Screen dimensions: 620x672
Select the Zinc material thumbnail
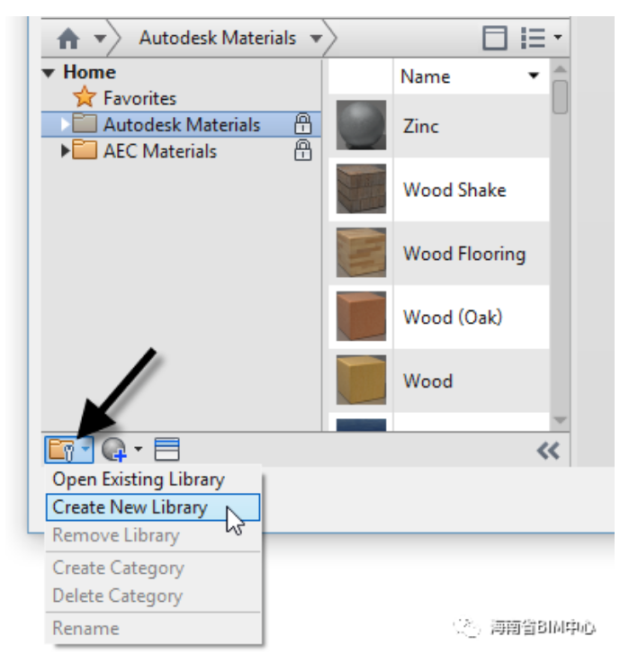point(361,125)
